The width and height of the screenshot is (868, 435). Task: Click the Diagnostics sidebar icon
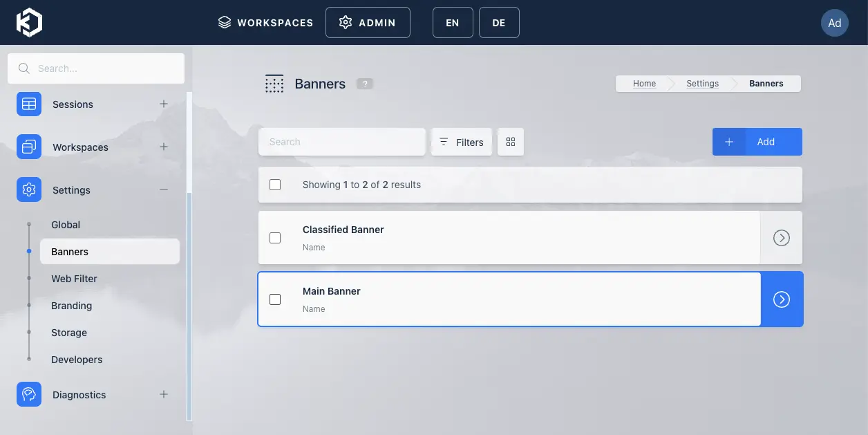point(28,394)
